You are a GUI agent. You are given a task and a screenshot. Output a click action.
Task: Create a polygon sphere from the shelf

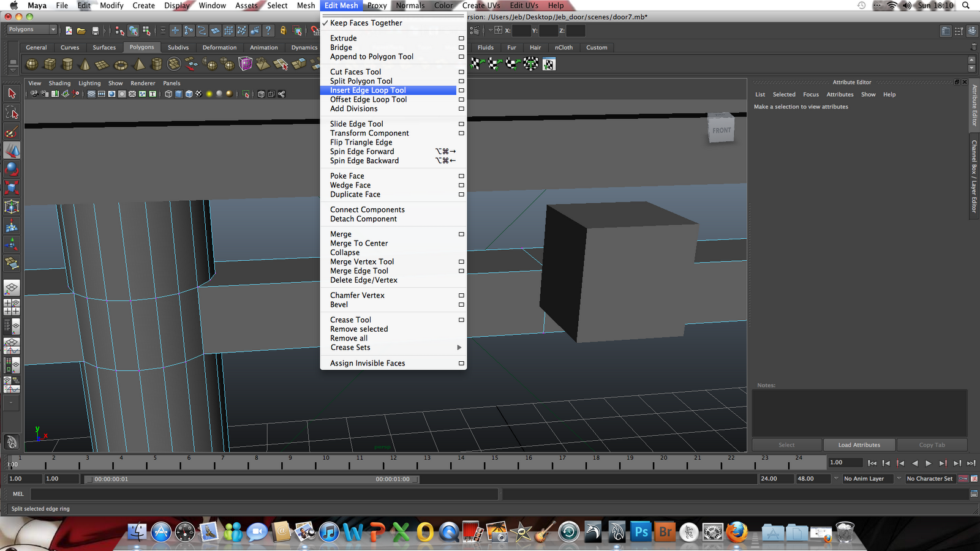(x=32, y=64)
